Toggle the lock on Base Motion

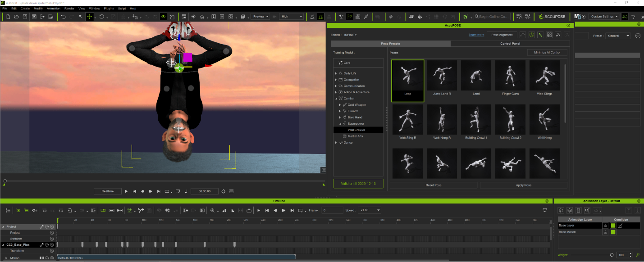tap(605, 232)
